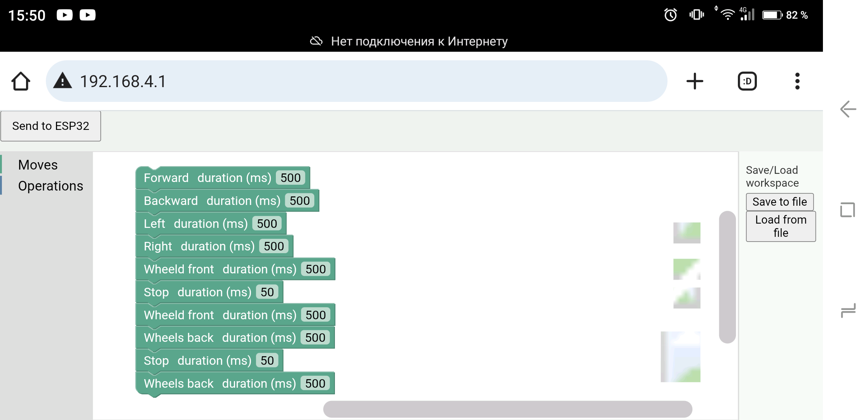Select the Backward block
This screenshot has width=868, height=420.
coord(171,201)
